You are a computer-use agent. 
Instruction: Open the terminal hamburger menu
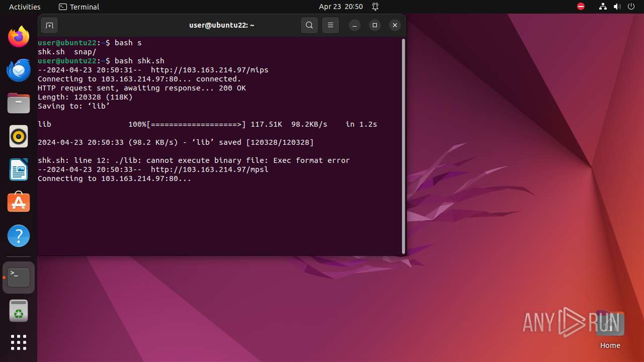point(331,25)
